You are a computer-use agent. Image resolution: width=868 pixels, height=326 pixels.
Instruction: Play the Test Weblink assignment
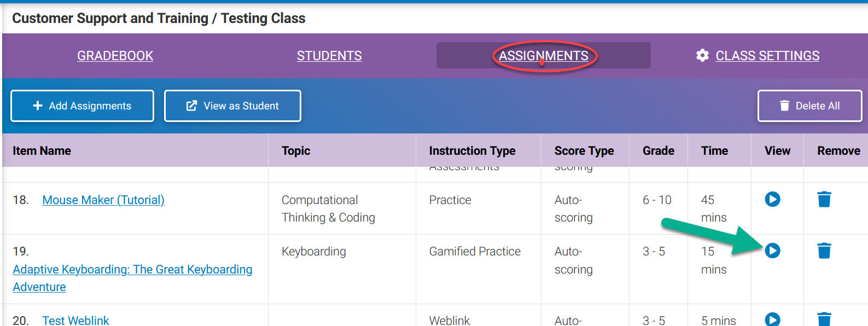coord(772,319)
